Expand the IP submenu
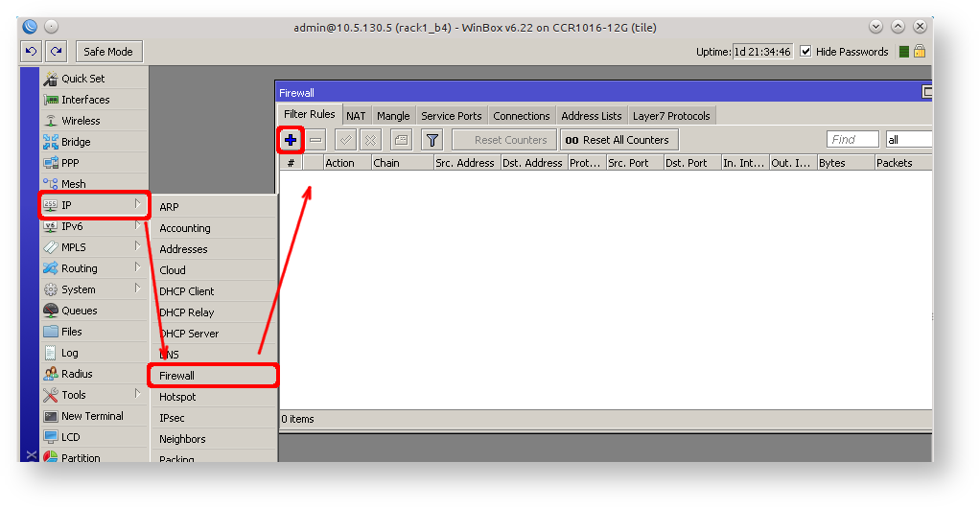 (94, 205)
